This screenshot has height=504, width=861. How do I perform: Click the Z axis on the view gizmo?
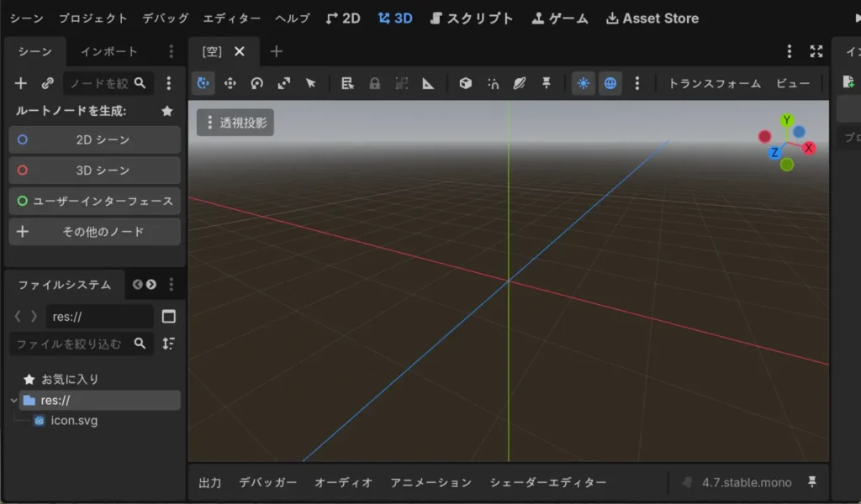coord(774,153)
